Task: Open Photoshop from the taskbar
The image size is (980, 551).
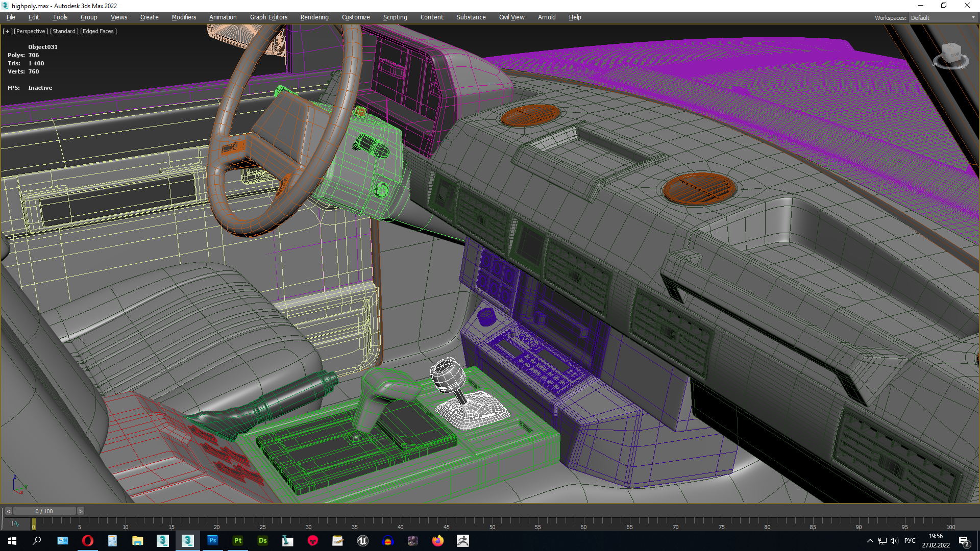Action: click(x=213, y=541)
